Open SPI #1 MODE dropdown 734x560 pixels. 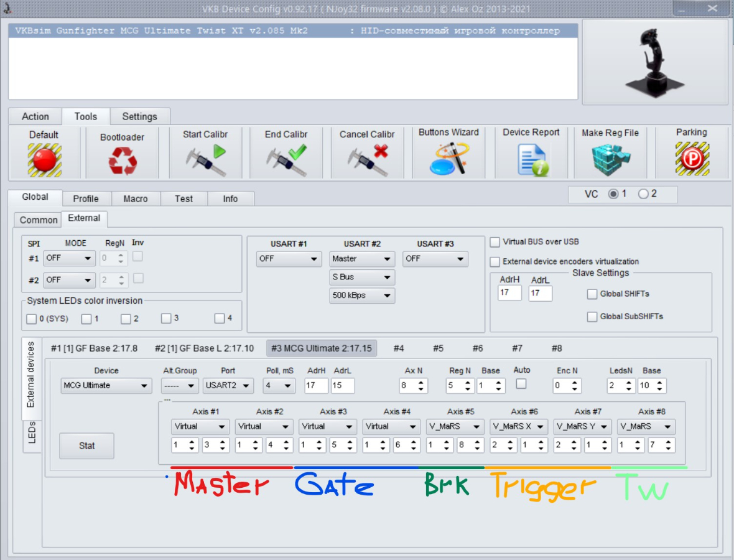coord(69,258)
